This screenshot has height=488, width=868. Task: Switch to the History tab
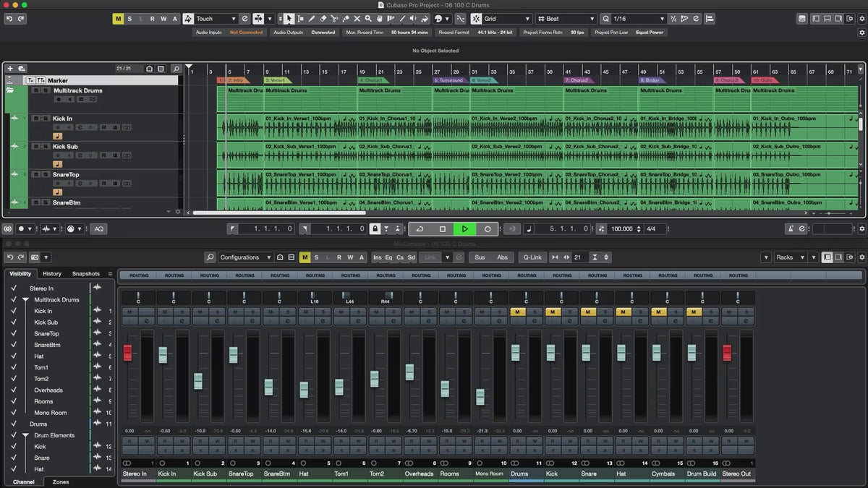(52, 274)
